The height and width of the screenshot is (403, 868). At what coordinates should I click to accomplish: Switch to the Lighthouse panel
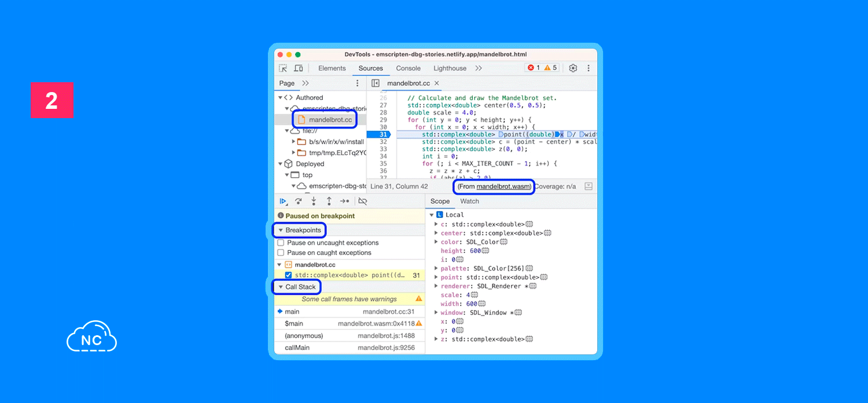(x=450, y=68)
